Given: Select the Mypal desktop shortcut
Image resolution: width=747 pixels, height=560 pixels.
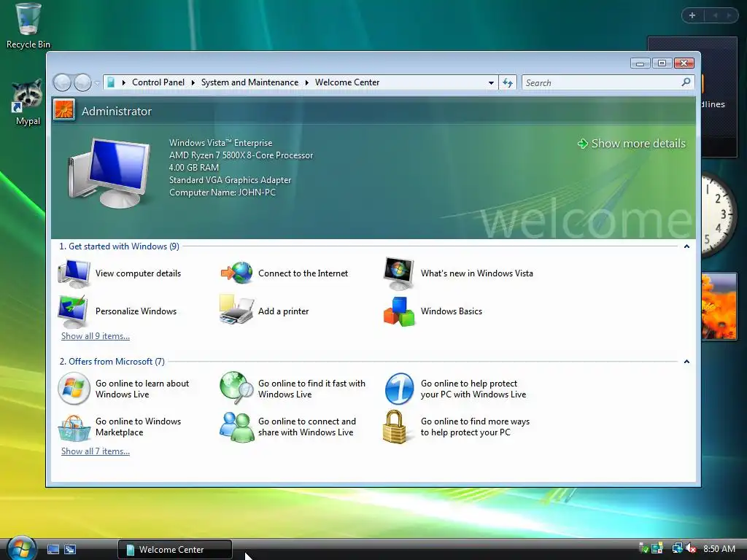Looking at the screenshot, I should pos(28,102).
